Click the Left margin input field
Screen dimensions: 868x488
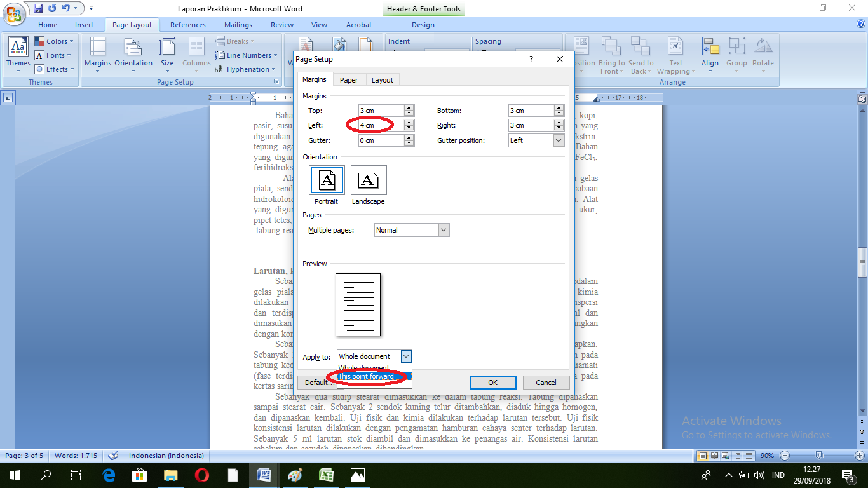381,125
